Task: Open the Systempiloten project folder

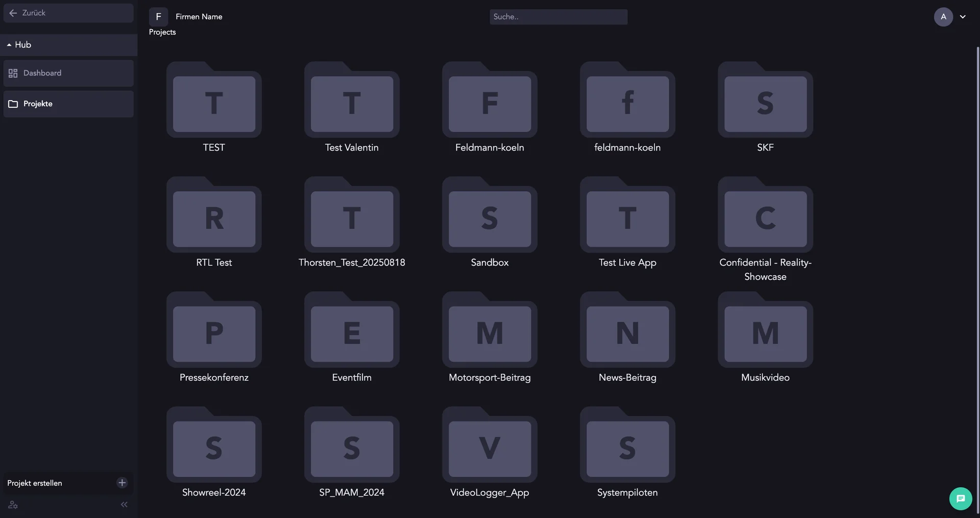Action: tap(627, 445)
